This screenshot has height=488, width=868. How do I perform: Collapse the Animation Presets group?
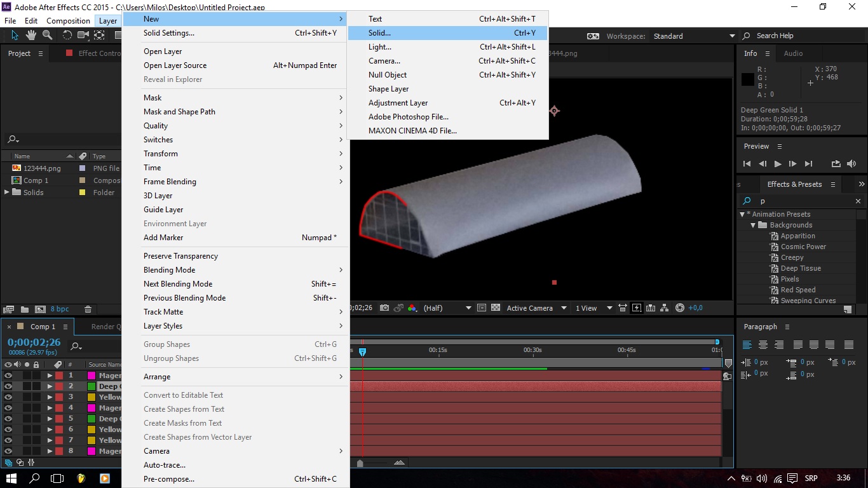pos(742,214)
